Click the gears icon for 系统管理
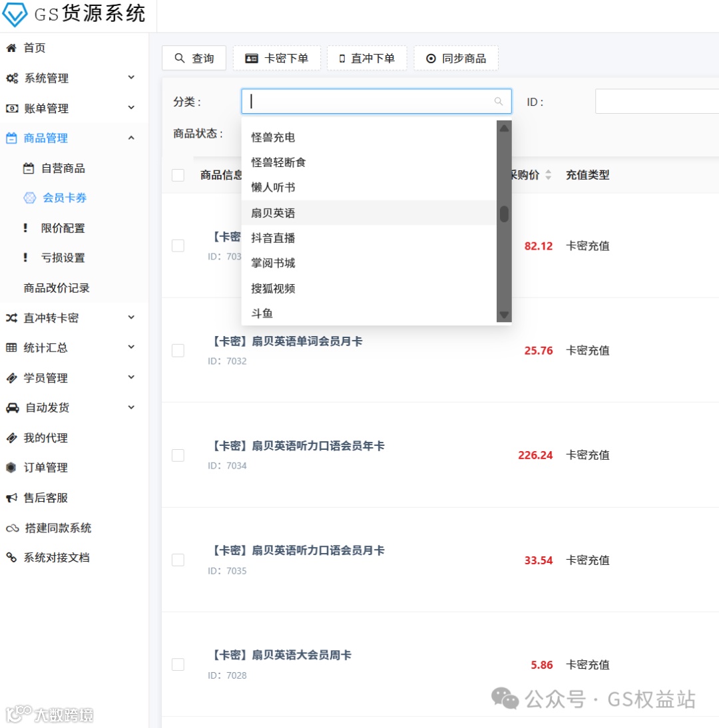The image size is (719, 728). [x=11, y=78]
